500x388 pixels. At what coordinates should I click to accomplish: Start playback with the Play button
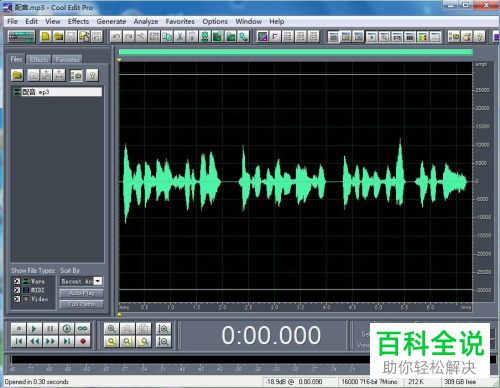click(x=34, y=329)
